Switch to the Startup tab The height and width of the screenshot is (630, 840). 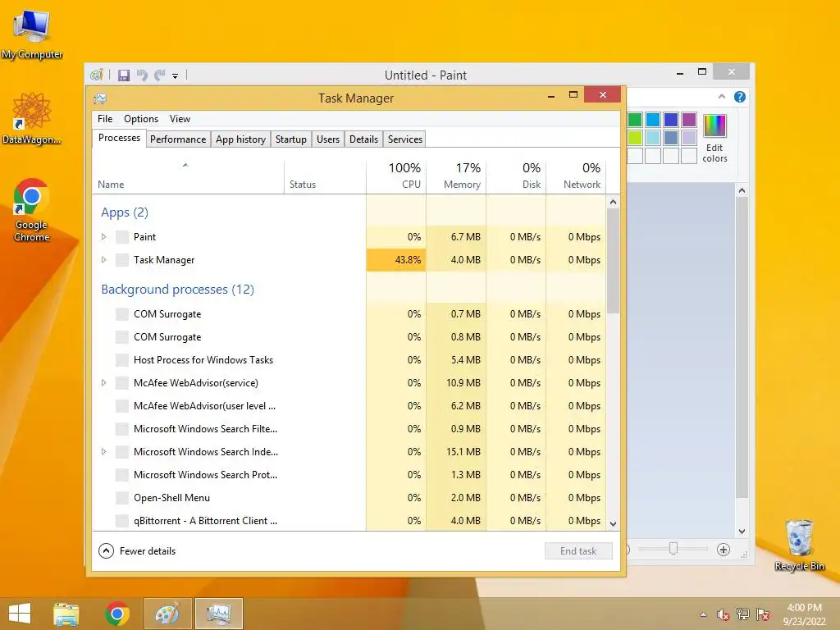pyautogui.click(x=291, y=139)
